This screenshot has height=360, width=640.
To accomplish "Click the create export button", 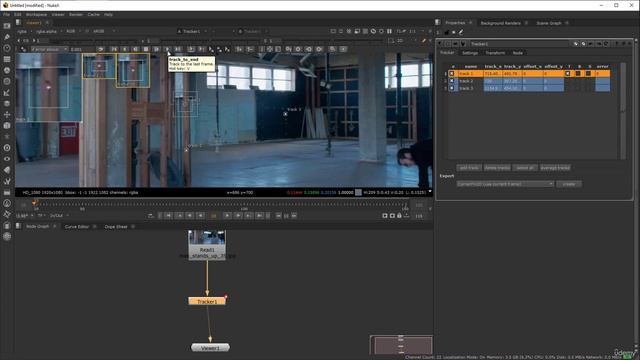I will point(569,184).
